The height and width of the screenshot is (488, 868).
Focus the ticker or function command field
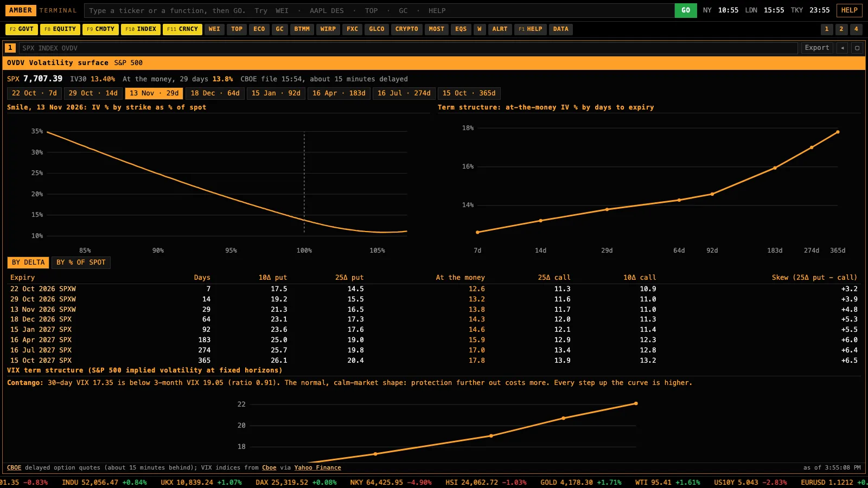coord(380,11)
